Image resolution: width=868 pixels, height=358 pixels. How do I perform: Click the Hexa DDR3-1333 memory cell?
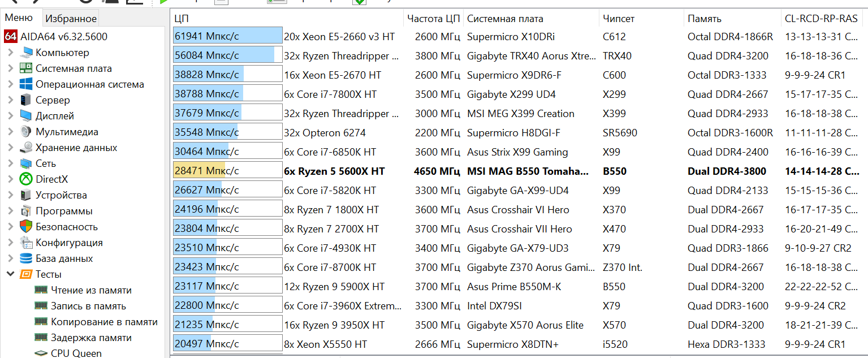click(x=727, y=344)
